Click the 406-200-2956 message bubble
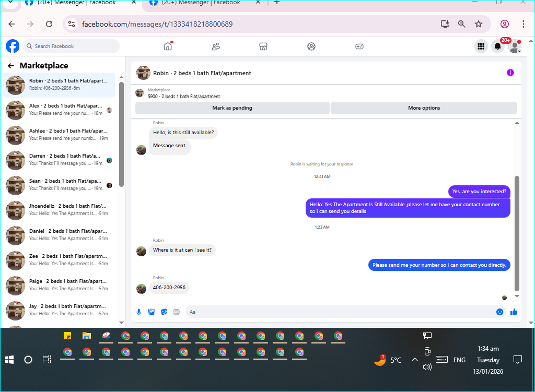535x392 pixels. point(169,288)
